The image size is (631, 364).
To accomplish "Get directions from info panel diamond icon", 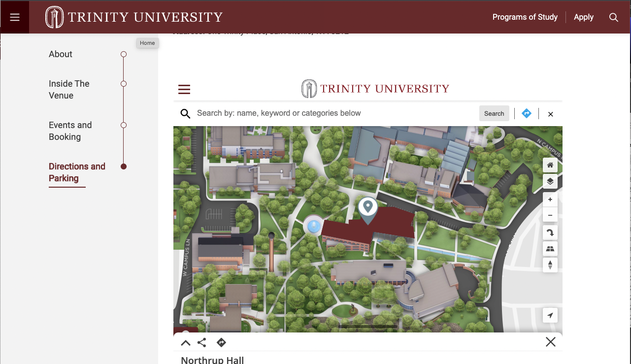I will (221, 343).
